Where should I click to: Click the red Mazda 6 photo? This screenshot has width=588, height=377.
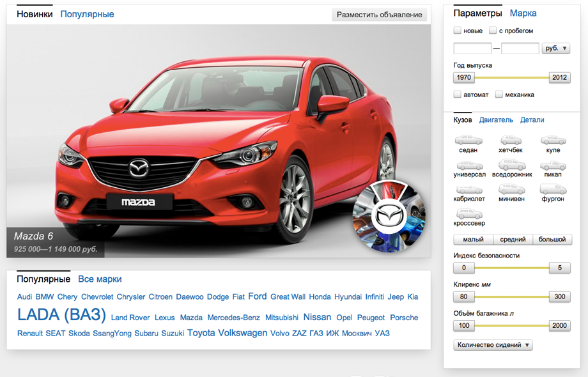click(x=219, y=141)
